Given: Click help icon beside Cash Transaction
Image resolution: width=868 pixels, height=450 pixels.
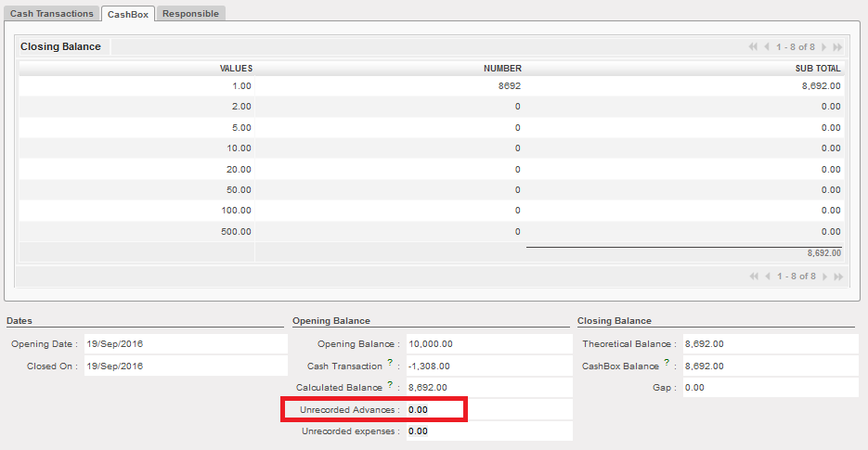Looking at the screenshot, I should coord(390,364).
